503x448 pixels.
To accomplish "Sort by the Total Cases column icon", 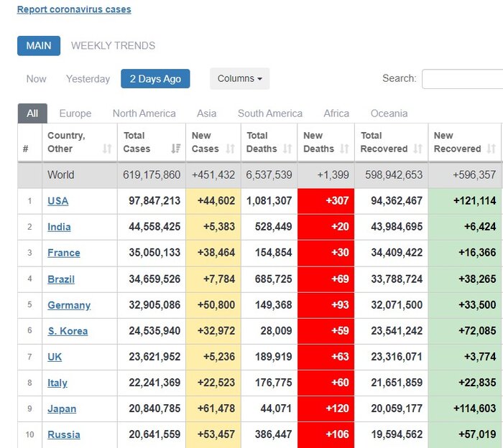I will tap(176, 149).
